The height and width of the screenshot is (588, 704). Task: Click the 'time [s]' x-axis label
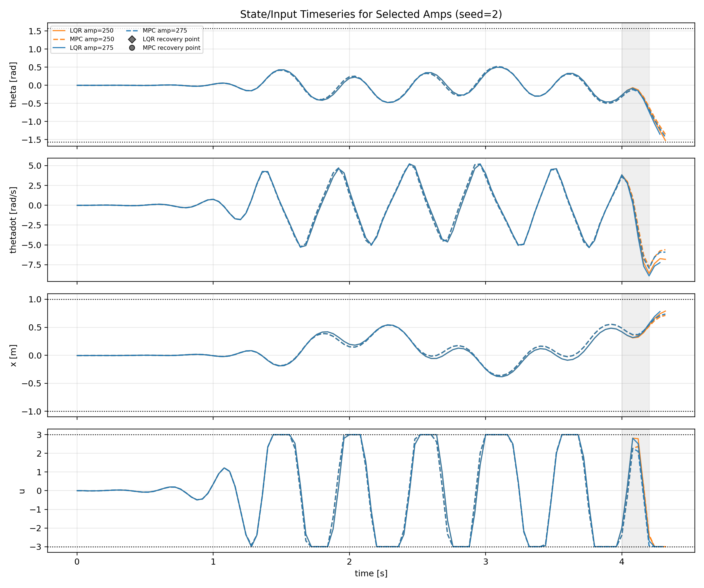click(x=371, y=573)
